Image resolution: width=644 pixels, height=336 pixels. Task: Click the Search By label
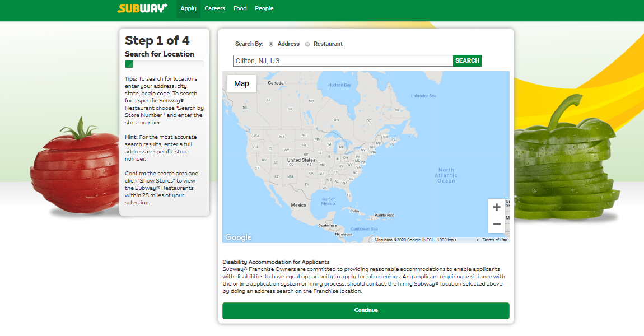[x=249, y=44]
